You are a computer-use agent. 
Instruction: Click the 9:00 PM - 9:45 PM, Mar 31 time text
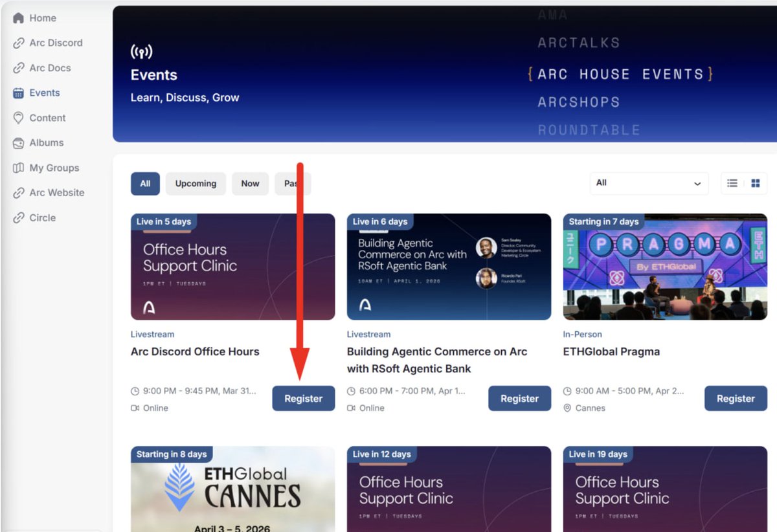[x=199, y=392]
